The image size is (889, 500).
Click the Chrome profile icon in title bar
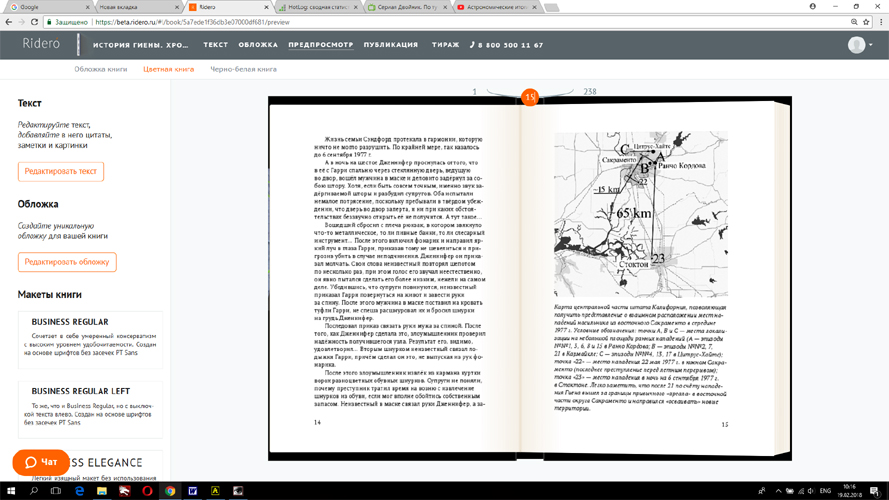point(812,7)
